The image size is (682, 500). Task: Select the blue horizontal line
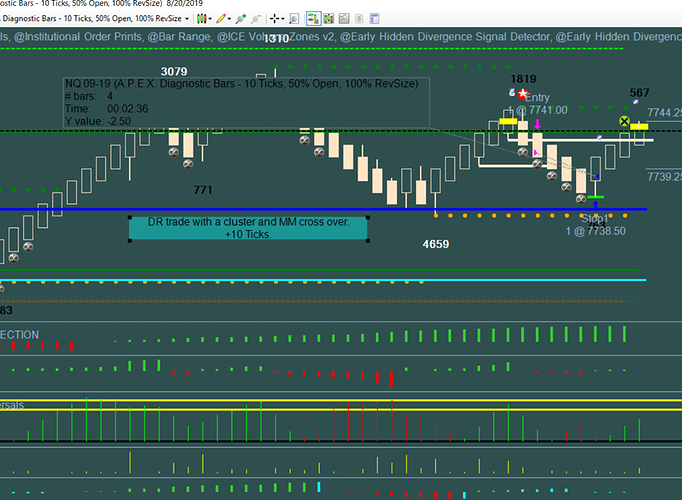323,210
